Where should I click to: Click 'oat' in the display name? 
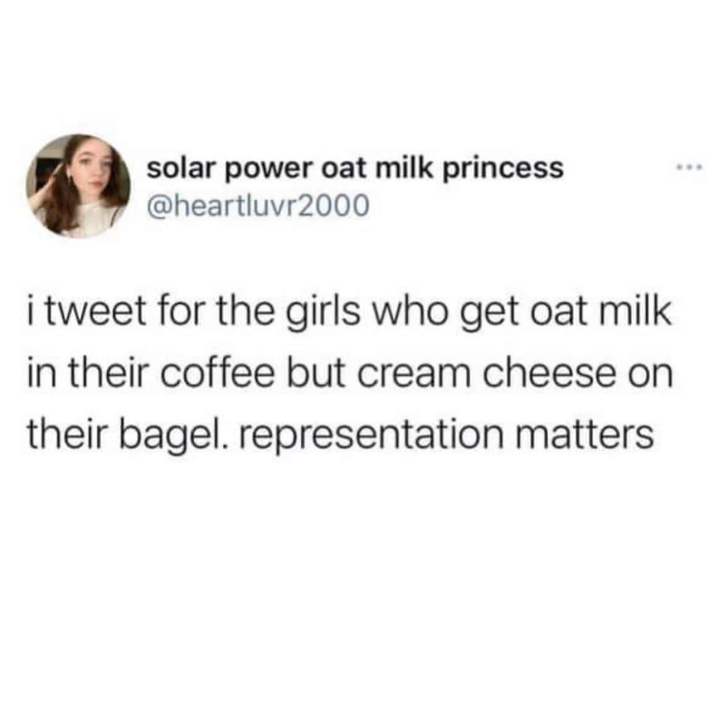point(344,169)
